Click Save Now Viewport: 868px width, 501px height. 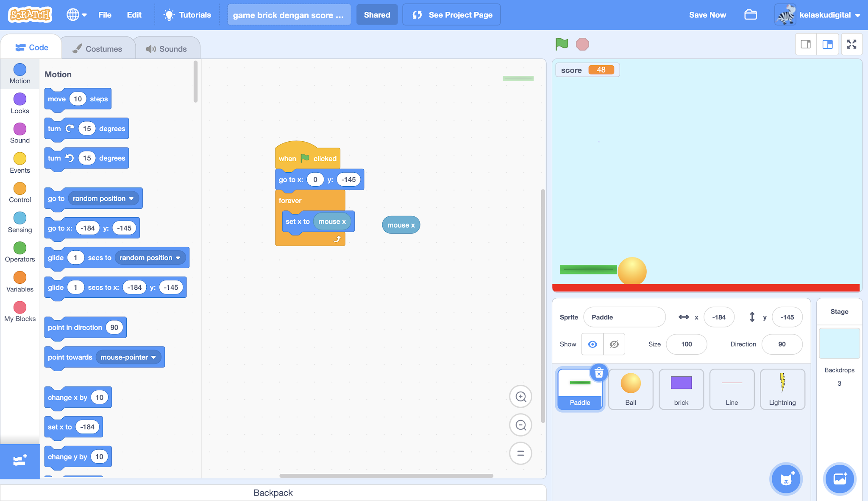point(707,15)
